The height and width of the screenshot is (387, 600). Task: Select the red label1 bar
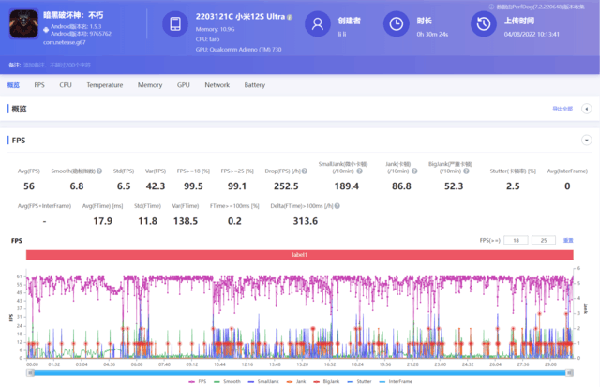point(300,255)
